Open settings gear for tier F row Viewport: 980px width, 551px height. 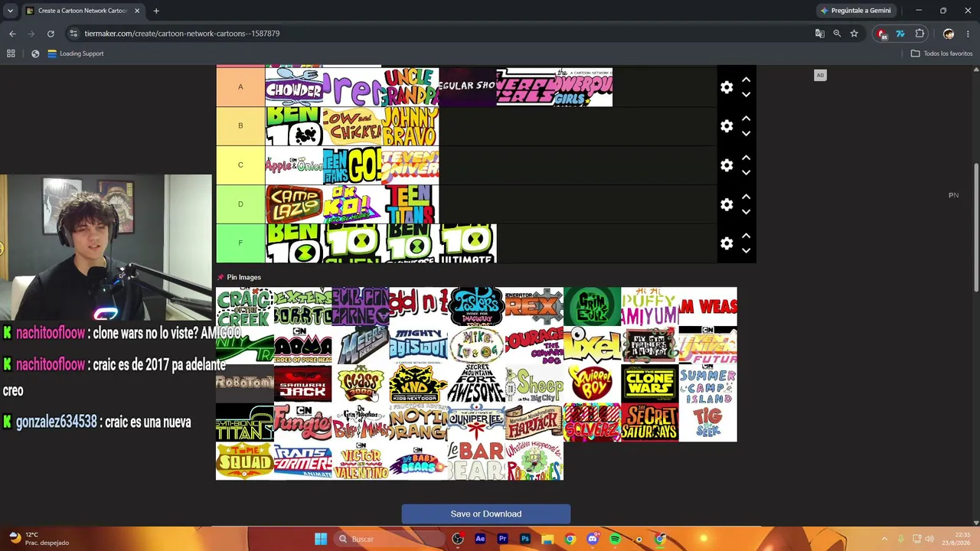click(x=727, y=243)
